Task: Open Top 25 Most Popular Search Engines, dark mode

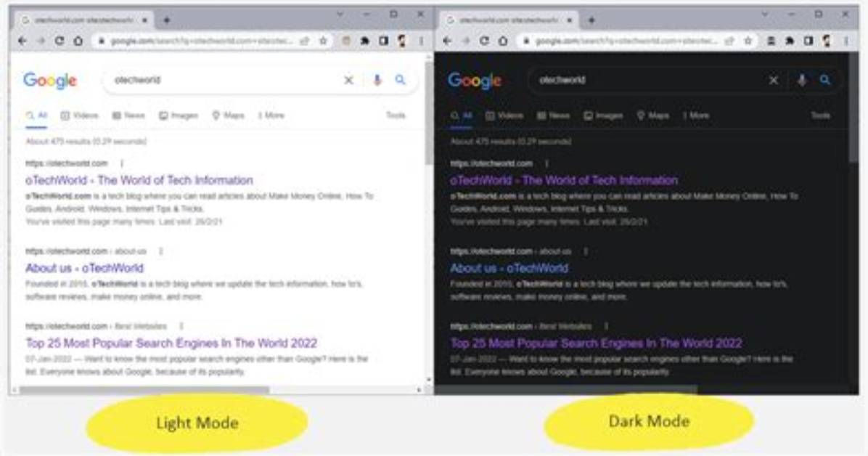Action: point(596,343)
